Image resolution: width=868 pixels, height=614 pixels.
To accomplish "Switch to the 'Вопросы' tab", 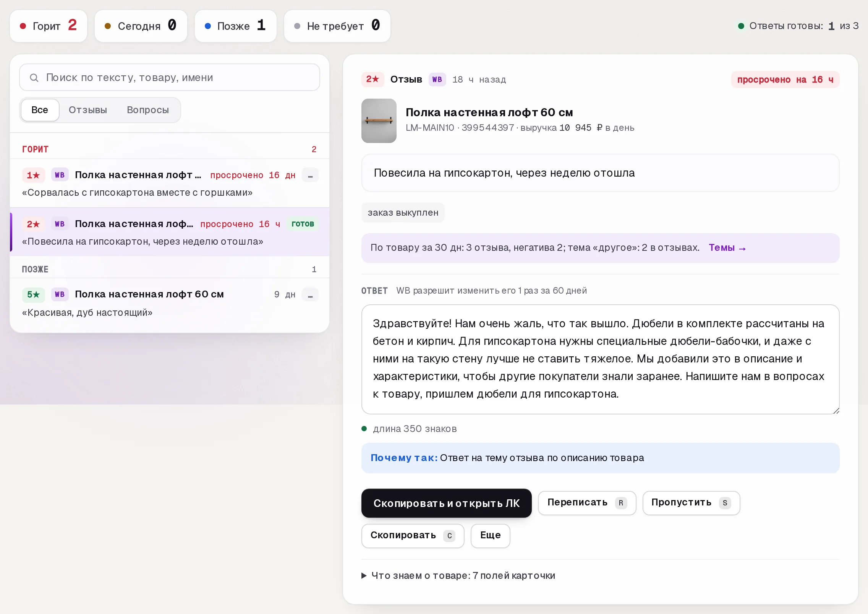I will click(x=148, y=110).
